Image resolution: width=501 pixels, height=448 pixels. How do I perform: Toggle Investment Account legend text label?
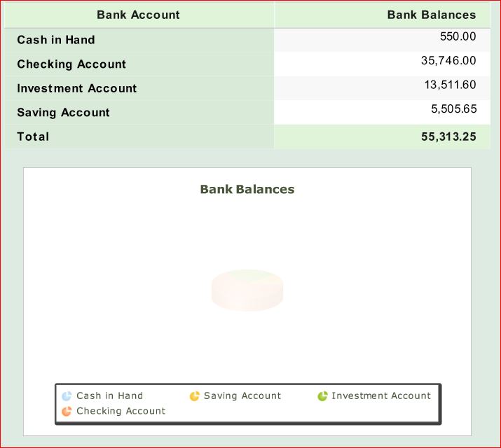pos(381,396)
